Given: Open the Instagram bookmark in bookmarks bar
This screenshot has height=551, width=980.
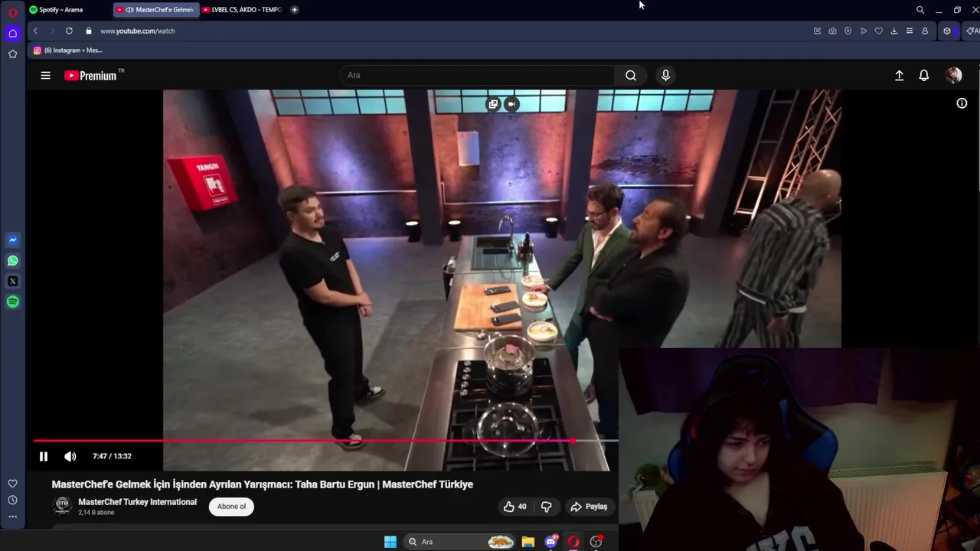Looking at the screenshot, I should pos(68,51).
